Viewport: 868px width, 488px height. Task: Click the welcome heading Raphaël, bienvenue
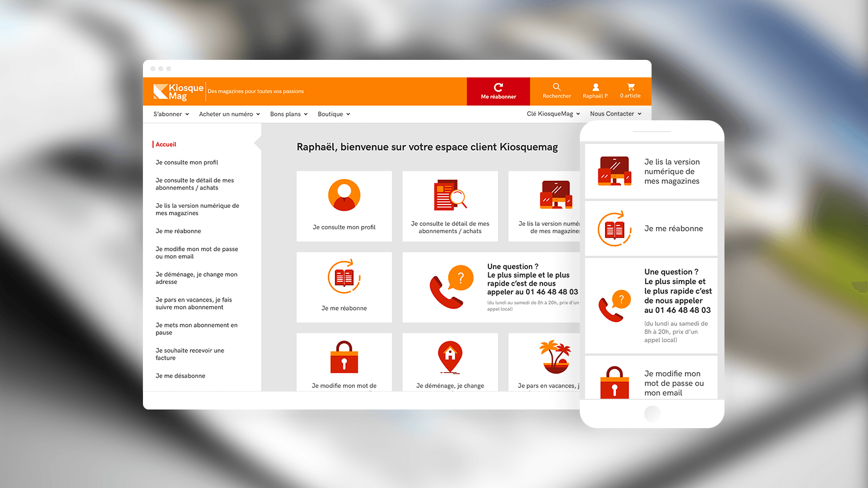coord(427,147)
